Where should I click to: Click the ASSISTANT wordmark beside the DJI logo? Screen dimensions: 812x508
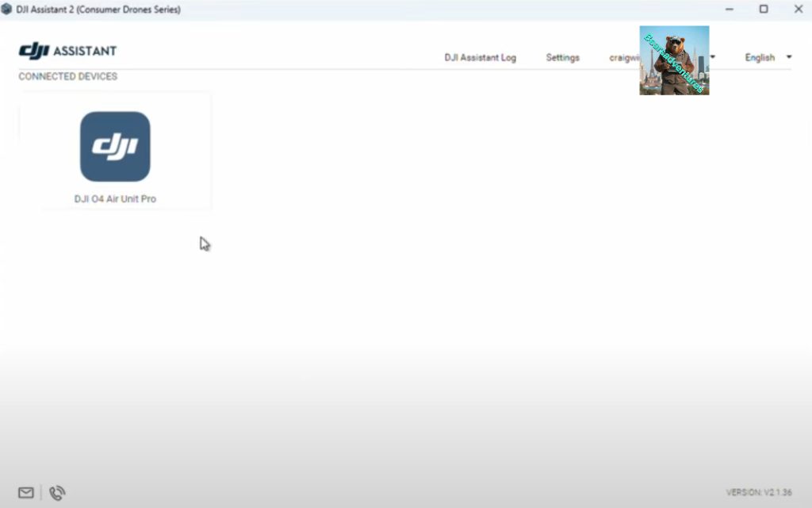85,51
